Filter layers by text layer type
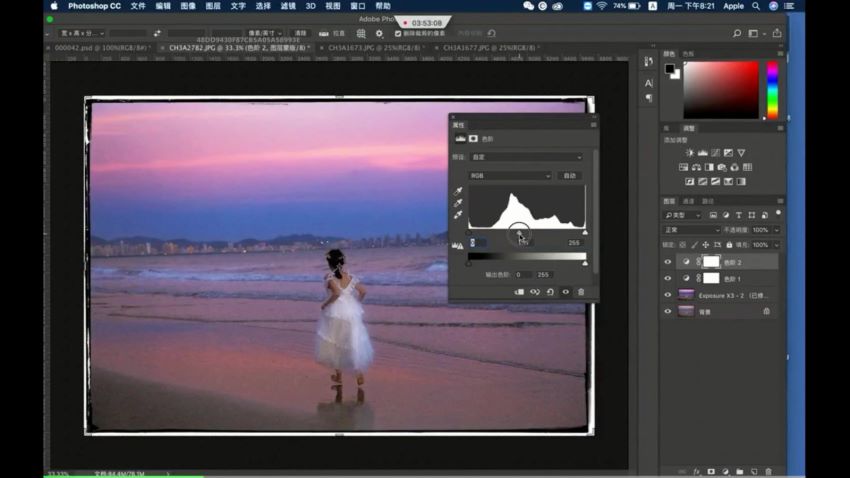Viewport: 850px width, 478px height. 739,215
